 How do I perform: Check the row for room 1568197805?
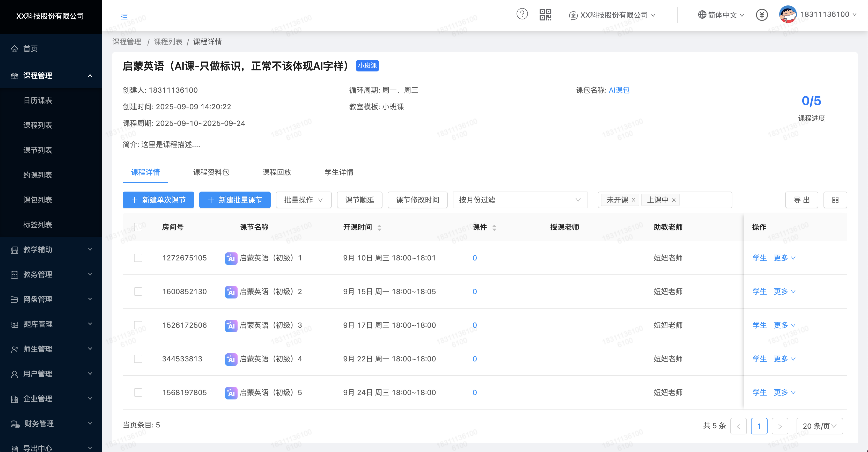pyautogui.click(x=138, y=392)
